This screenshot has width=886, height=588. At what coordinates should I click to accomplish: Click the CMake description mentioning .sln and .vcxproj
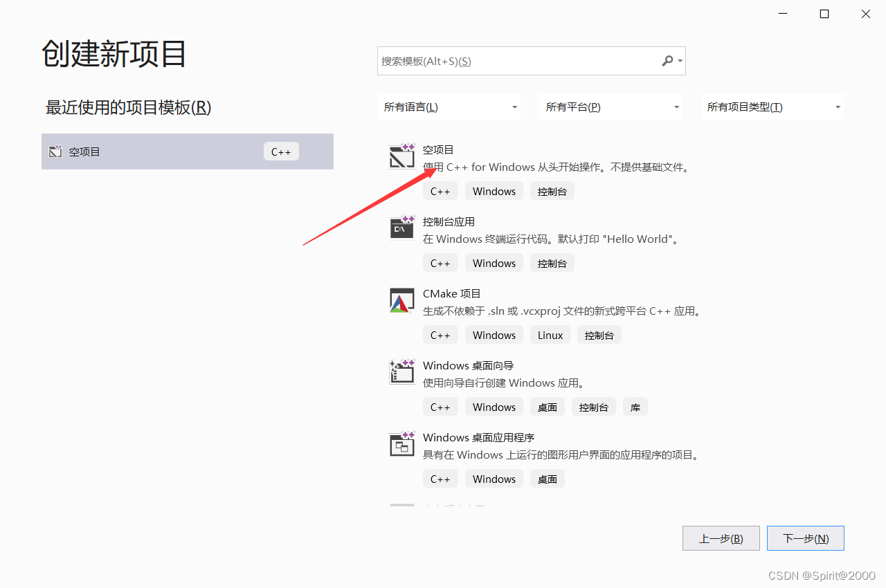pos(563,311)
